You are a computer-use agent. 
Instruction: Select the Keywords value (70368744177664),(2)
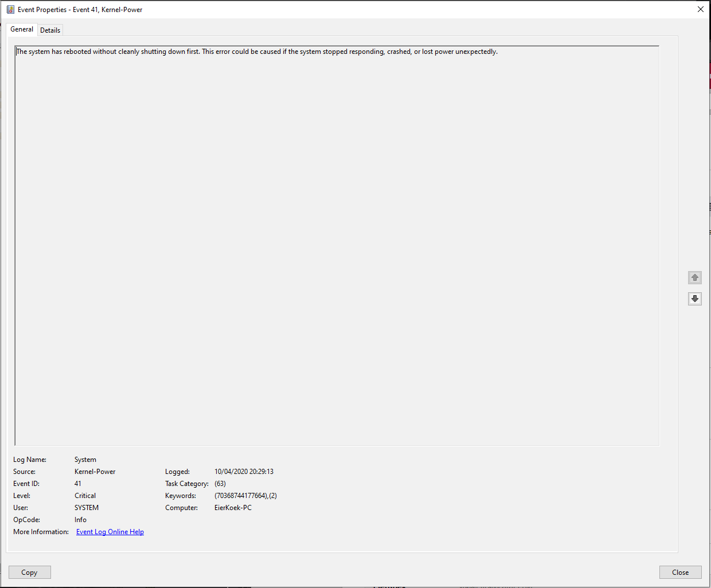click(x=245, y=496)
